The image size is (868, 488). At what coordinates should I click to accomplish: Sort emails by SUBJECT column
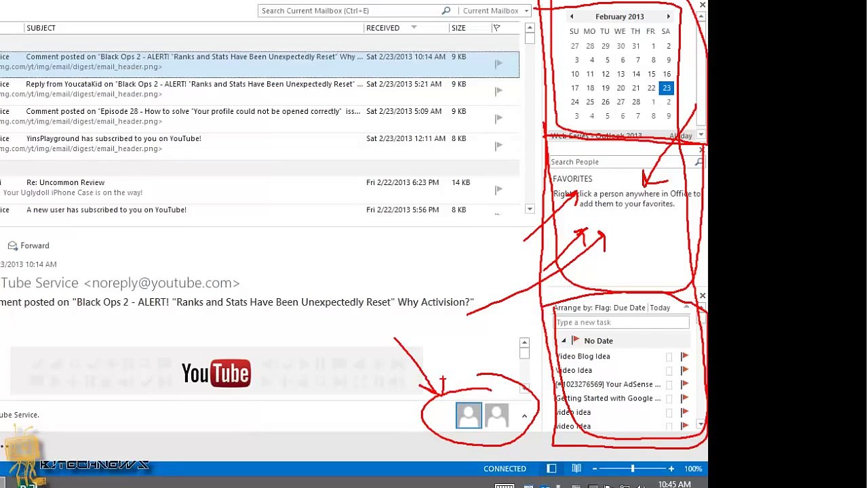[41, 28]
